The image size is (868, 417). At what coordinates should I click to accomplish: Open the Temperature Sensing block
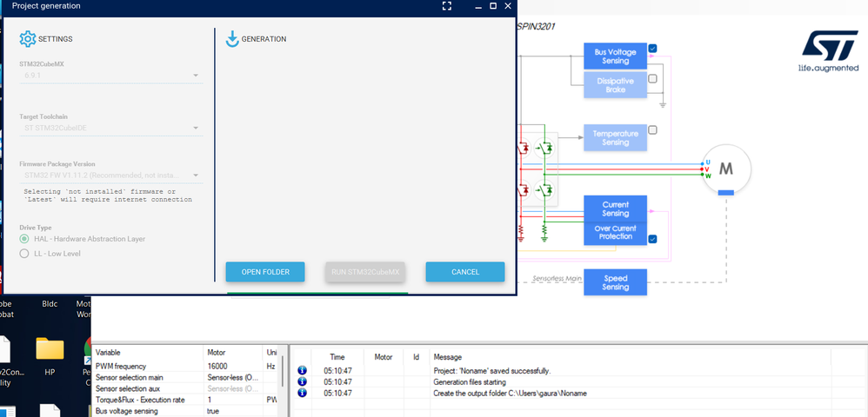[615, 138]
